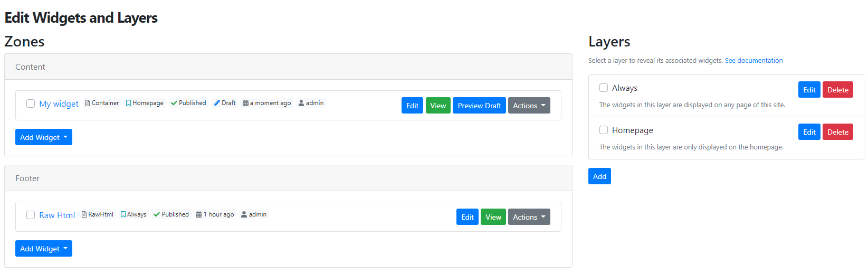
Task: Click the Add layer button
Action: click(x=599, y=176)
